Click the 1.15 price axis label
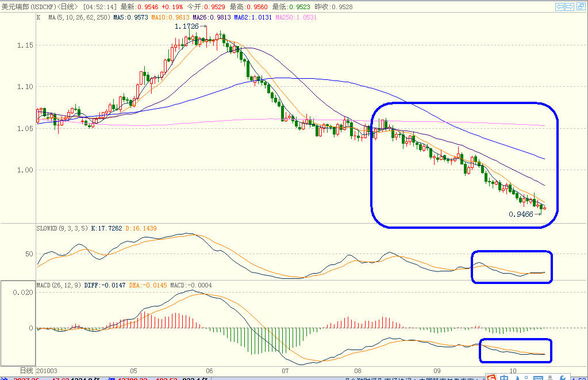Viewport: 588px width, 380px height. (25, 45)
